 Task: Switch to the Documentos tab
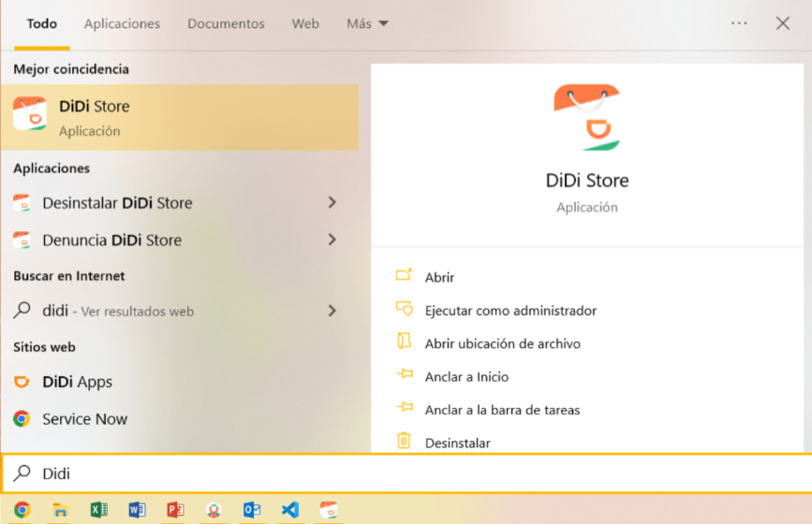pyautogui.click(x=226, y=23)
